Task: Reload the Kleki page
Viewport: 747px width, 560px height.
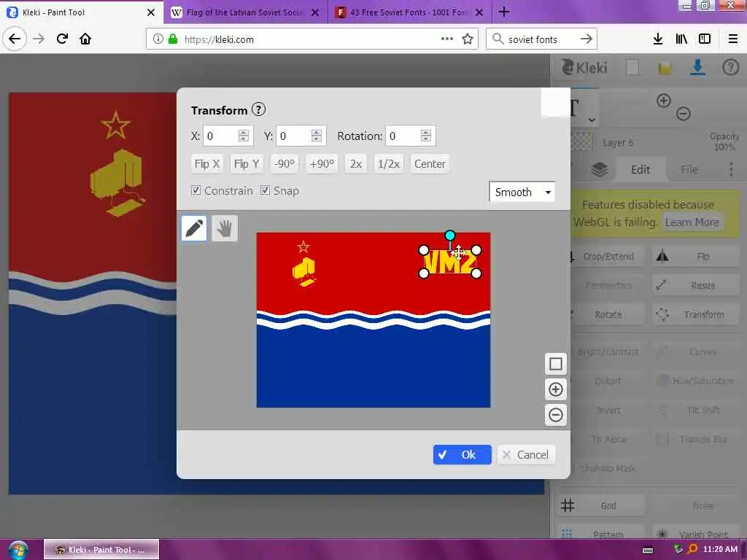Action: click(62, 39)
